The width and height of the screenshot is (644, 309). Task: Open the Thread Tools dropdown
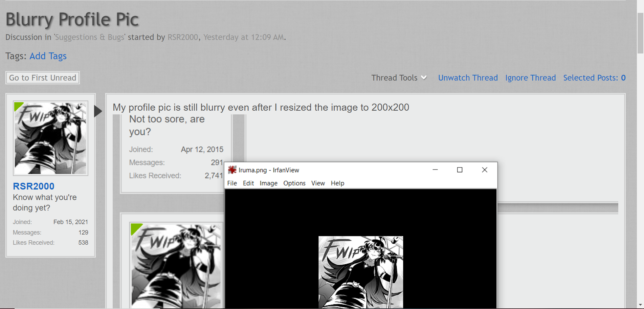click(399, 78)
